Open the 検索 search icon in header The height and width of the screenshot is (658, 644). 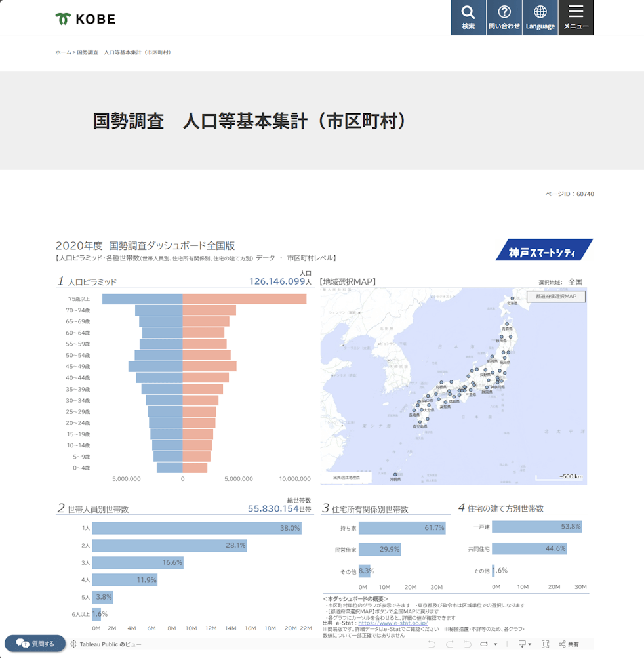tap(468, 18)
